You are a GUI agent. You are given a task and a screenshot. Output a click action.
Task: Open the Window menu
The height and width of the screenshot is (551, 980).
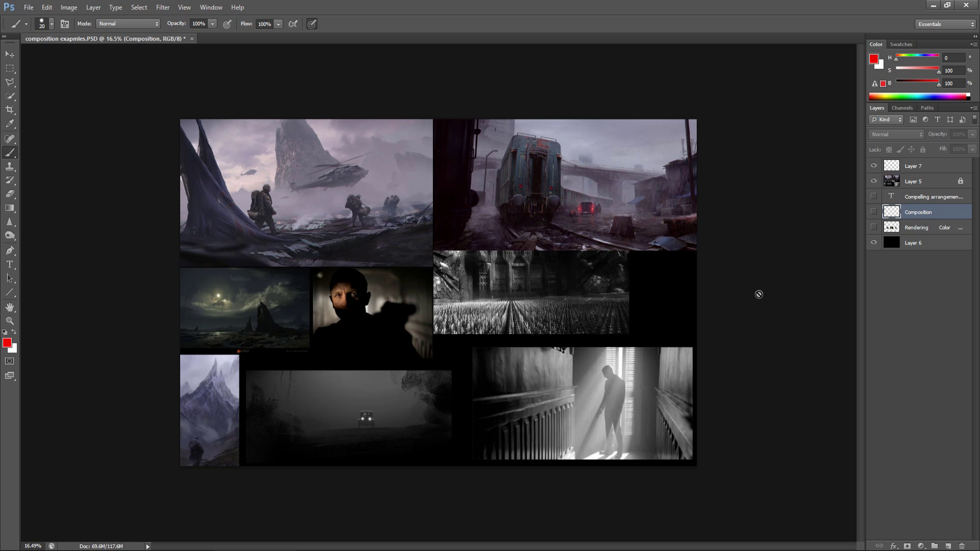[211, 7]
